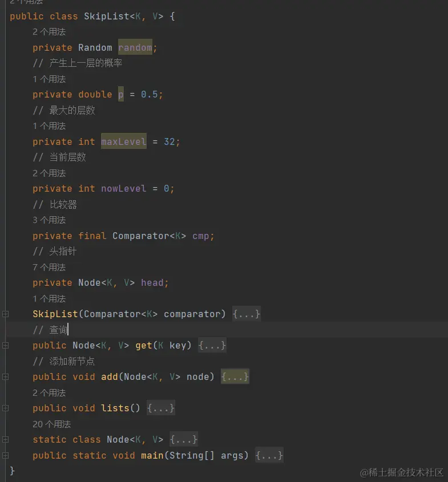Click the highlighted variable 'p'
This screenshot has height=482, width=448.
(121, 94)
